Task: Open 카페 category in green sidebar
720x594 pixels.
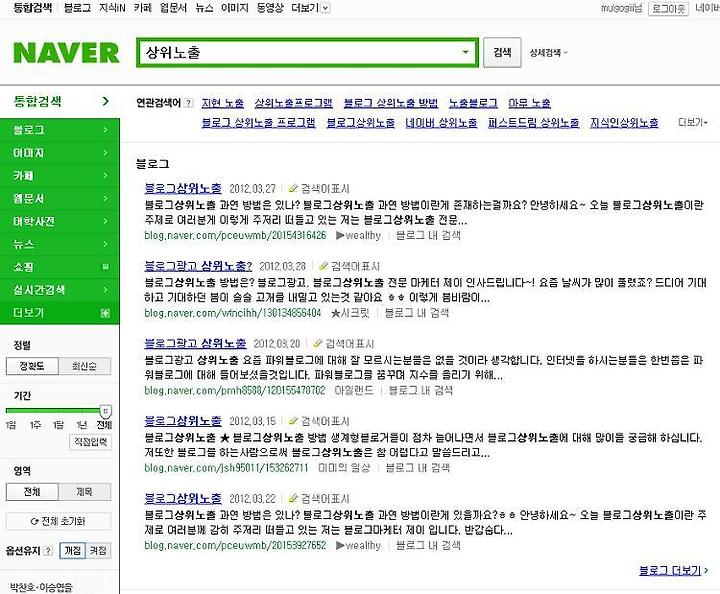Action: (60, 176)
